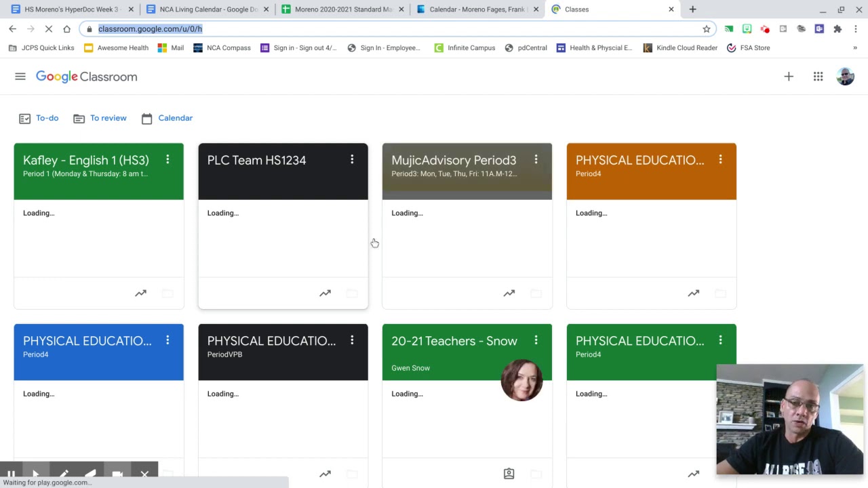Image resolution: width=868 pixels, height=488 pixels.
Task: Open the Kindle Cloud Reader bookmark
Action: pos(680,48)
